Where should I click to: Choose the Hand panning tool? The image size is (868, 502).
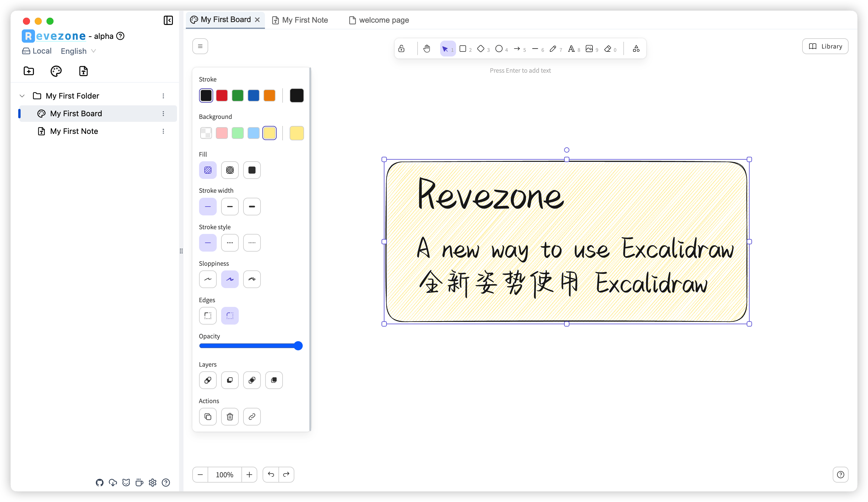click(x=427, y=49)
